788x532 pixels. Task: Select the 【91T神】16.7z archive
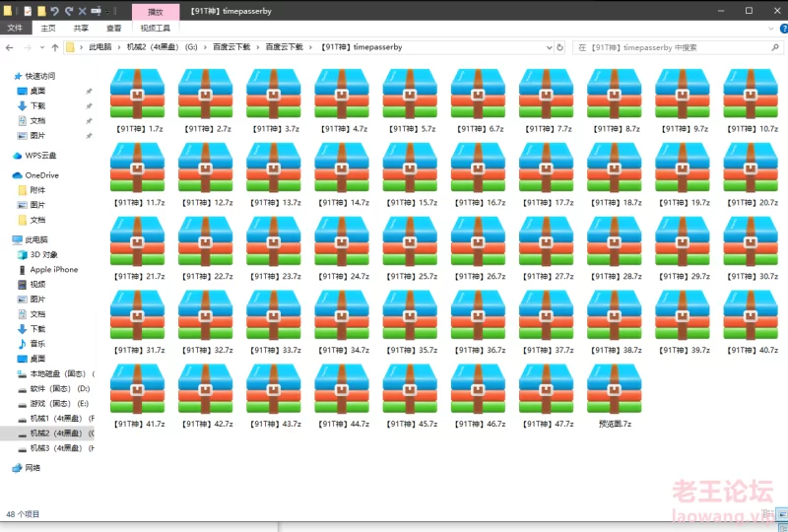(x=479, y=174)
